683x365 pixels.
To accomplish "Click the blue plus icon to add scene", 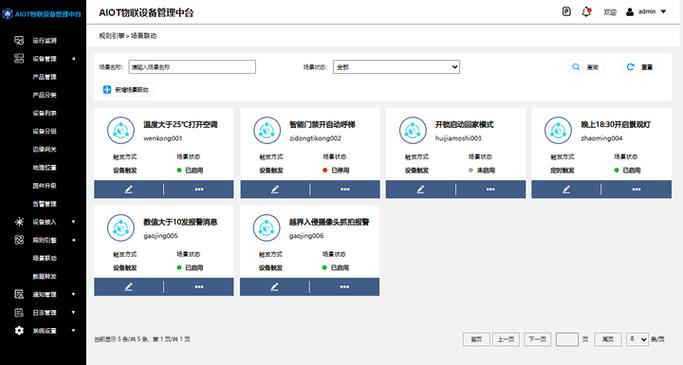I will click(x=107, y=90).
